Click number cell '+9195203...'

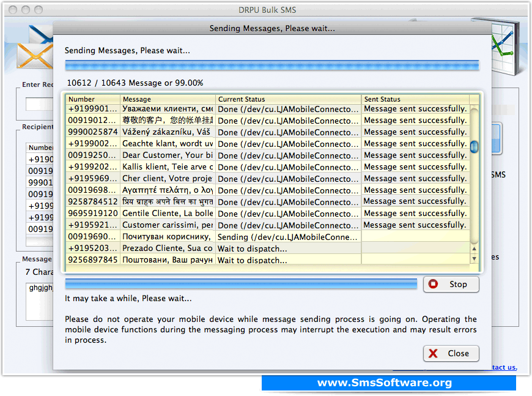[92, 248]
